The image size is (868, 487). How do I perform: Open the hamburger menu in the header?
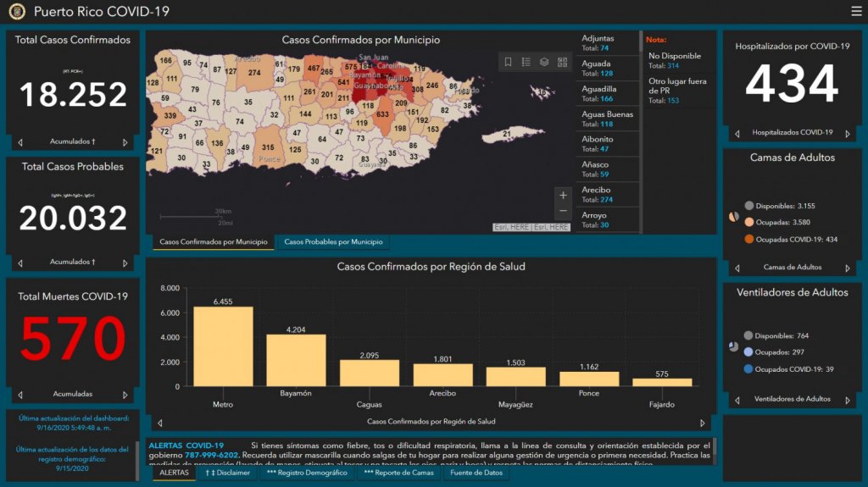(855, 11)
